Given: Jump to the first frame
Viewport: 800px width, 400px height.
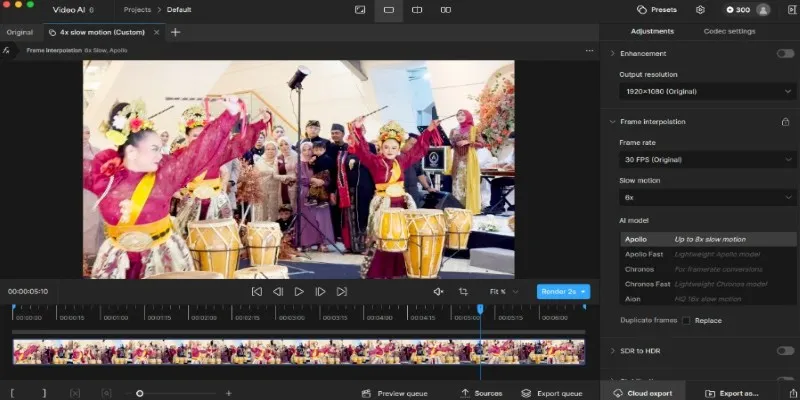Looking at the screenshot, I should click(257, 292).
